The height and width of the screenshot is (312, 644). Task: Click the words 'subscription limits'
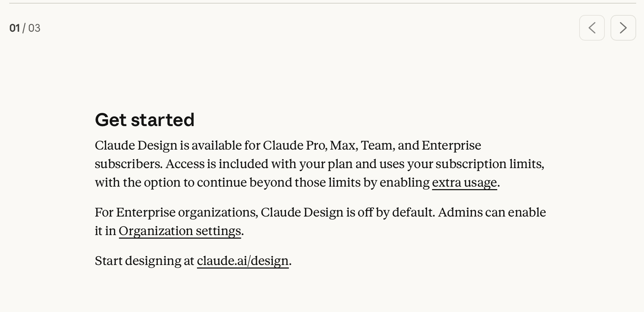click(489, 164)
